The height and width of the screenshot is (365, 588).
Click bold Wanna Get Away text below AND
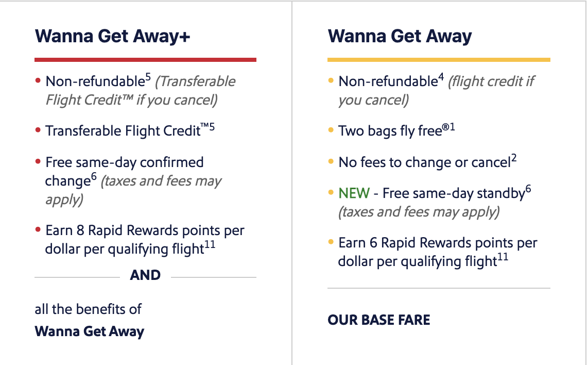click(x=90, y=331)
